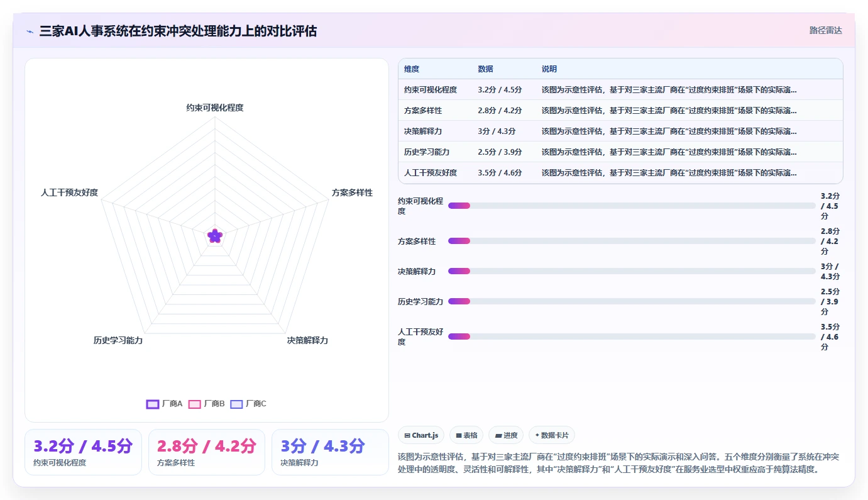This screenshot has height=500, width=868.
Task: Click radar axis label 决策解释力
Action: (x=307, y=340)
